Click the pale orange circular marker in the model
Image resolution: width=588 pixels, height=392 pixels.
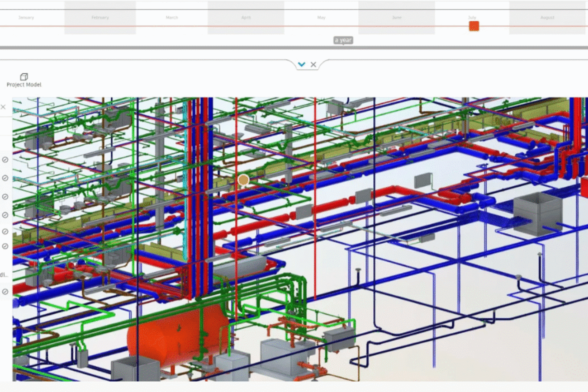(243, 180)
